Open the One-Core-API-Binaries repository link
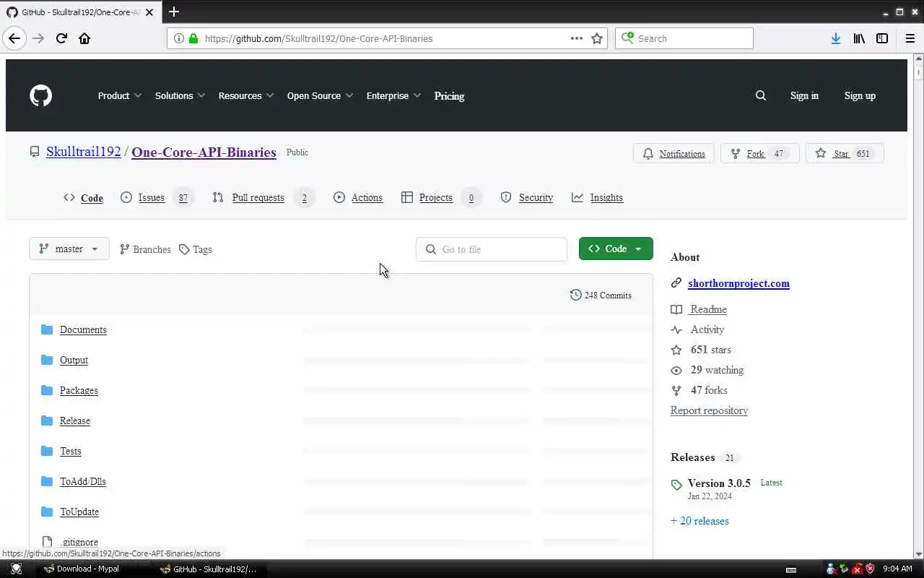The image size is (924, 578). (204, 152)
